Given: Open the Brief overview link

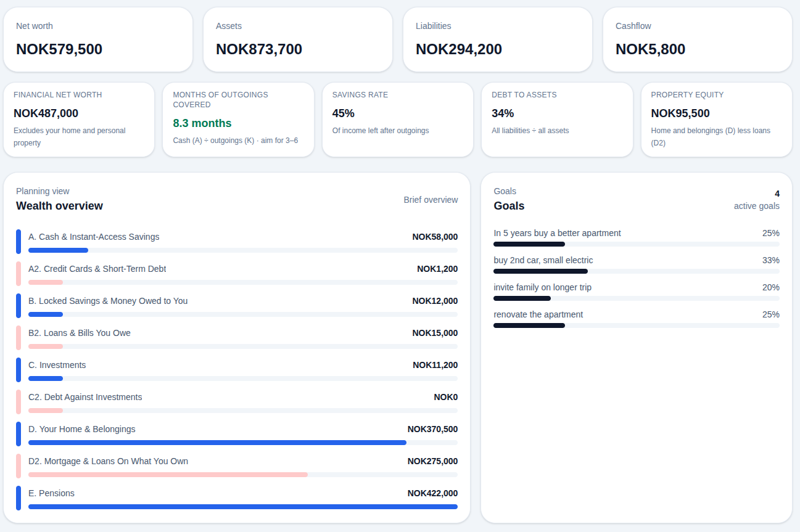Looking at the screenshot, I should point(431,200).
